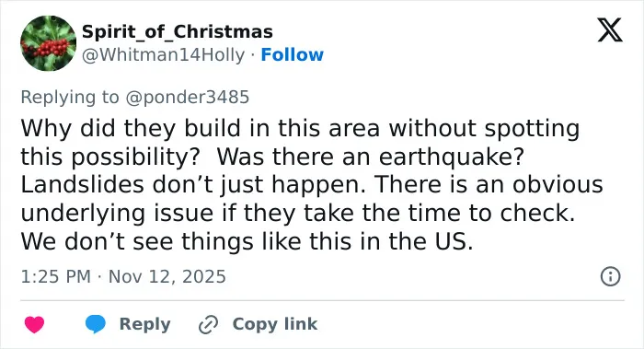Click the sentence ending in the US

pos(247,241)
